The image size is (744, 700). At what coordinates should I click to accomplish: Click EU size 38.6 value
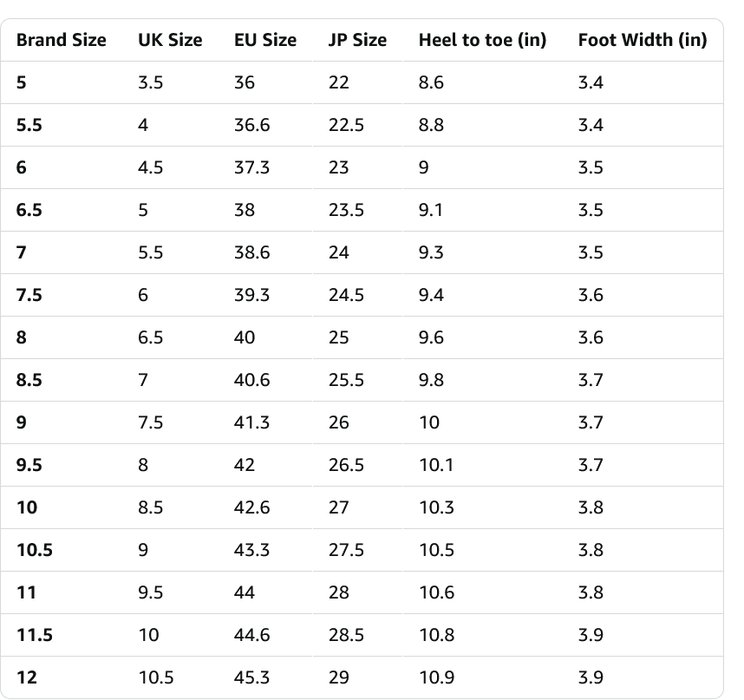(251, 252)
